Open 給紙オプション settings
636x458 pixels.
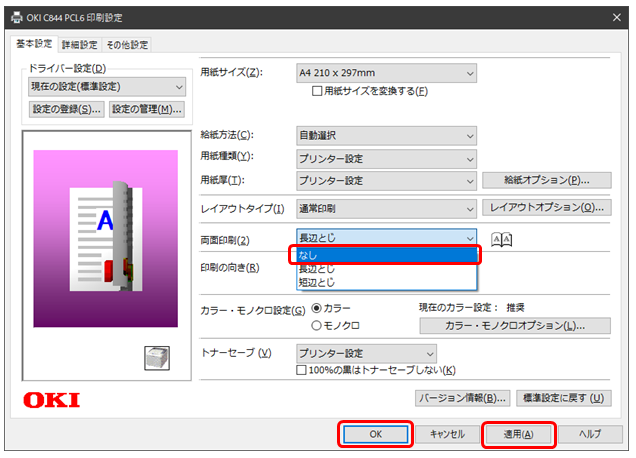click(546, 180)
